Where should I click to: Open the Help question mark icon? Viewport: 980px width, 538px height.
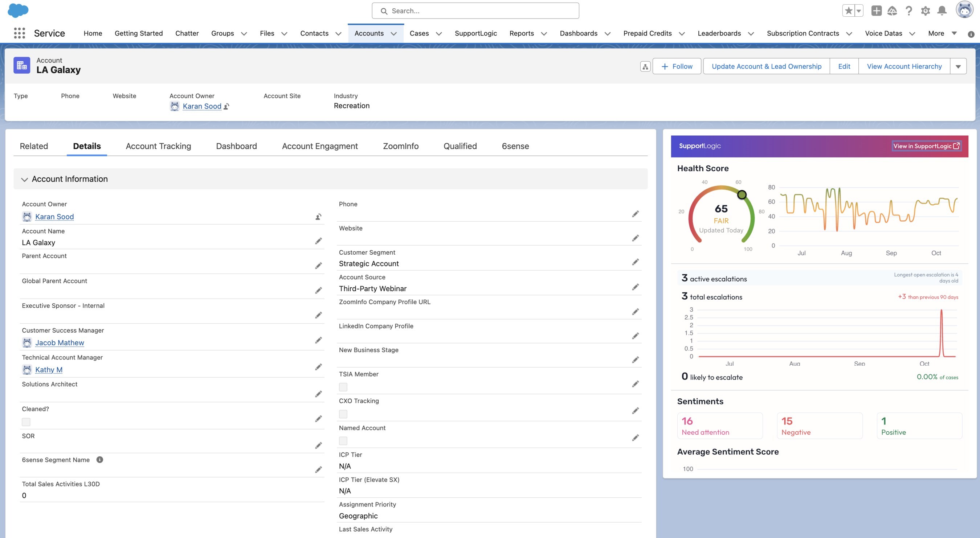click(909, 11)
